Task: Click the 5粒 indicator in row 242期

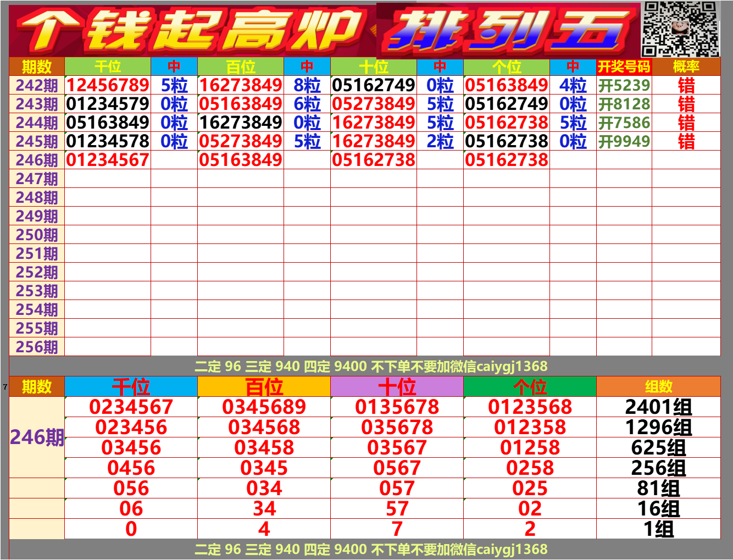Action: 174,85
